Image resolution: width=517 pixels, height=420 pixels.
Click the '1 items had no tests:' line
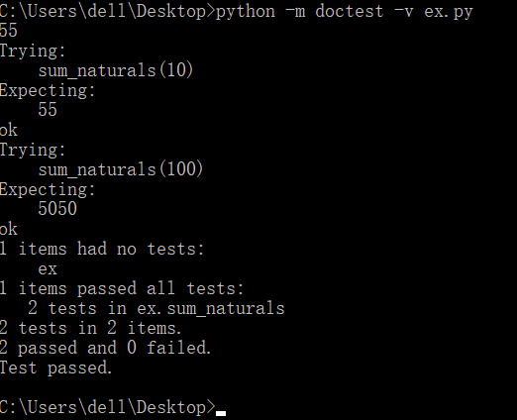point(102,249)
